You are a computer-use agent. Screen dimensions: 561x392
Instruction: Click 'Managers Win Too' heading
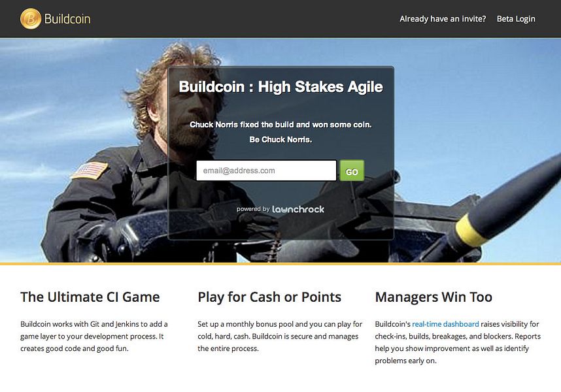pos(433,297)
